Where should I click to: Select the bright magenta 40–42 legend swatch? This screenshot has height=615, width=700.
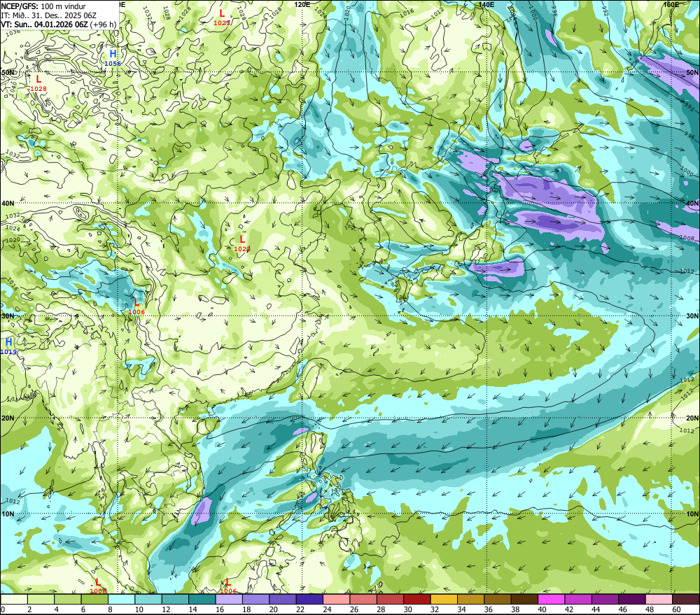(x=552, y=599)
